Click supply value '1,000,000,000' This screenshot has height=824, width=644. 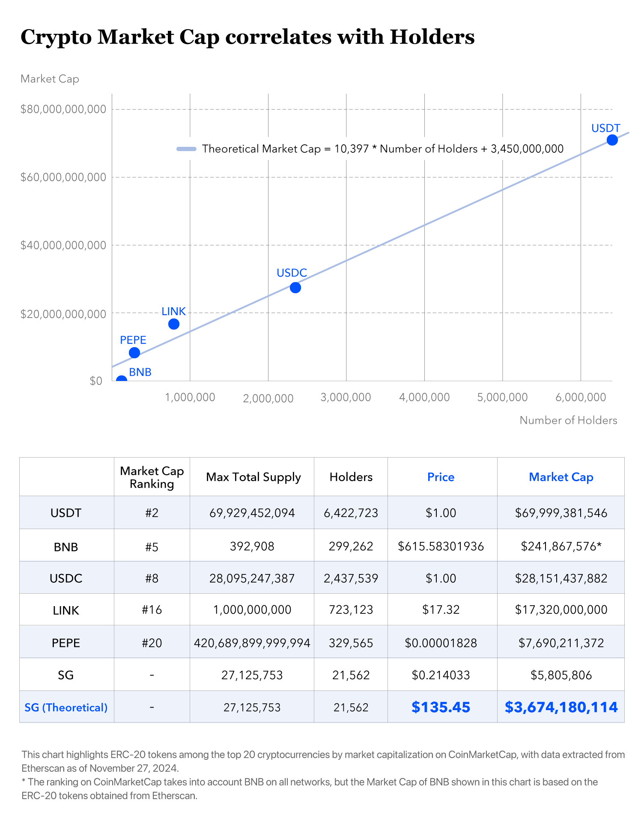click(252, 610)
